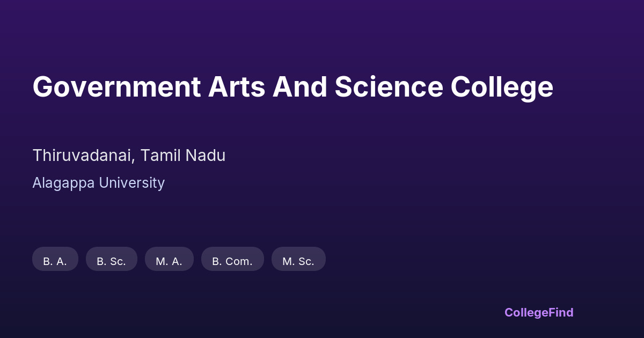The image size is (644, 338).
Task: Click the word "College" ending the main title
Action: pyautogui.click(x=502, y=87)
